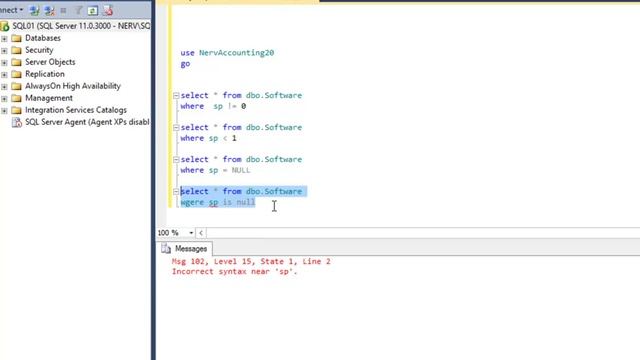This screenshot has width=640, height=360.
Task: Collapse the 'where sp < 1' query block
Action: point(176,127)
